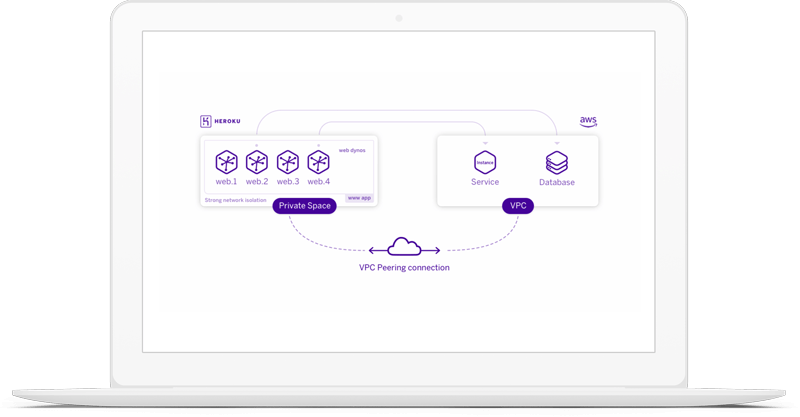Click the VPC pill button
The height and width of the screenshot is (417, 800).
518,206
